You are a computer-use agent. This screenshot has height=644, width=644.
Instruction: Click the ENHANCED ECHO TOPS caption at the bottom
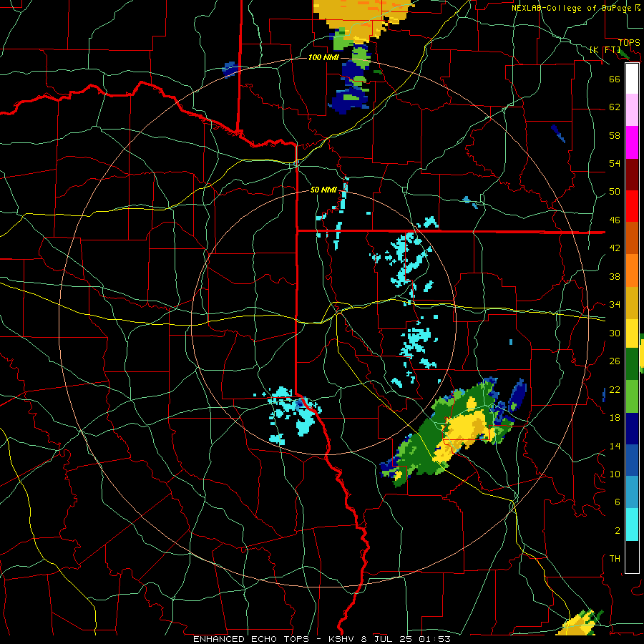point(250,639)
